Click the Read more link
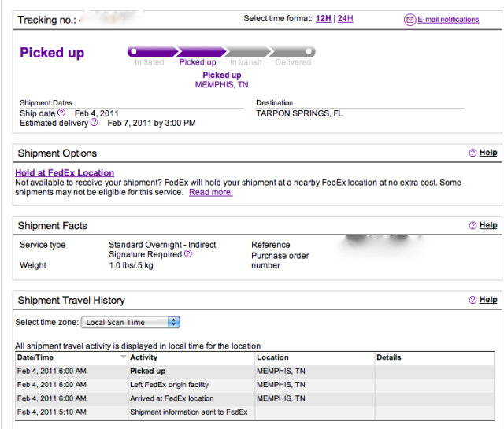 210,192
